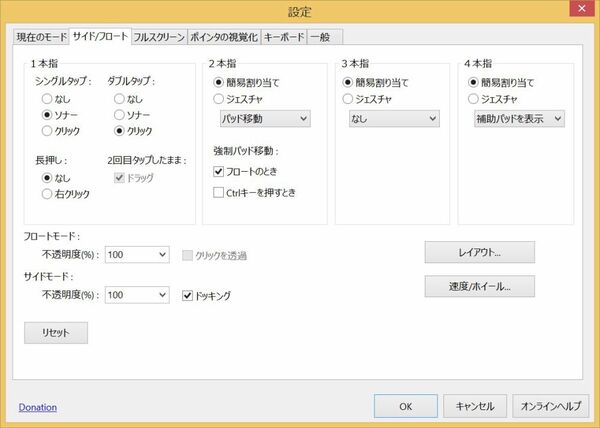
Task: Click the リセット button
Action: (x=56, y=332)
